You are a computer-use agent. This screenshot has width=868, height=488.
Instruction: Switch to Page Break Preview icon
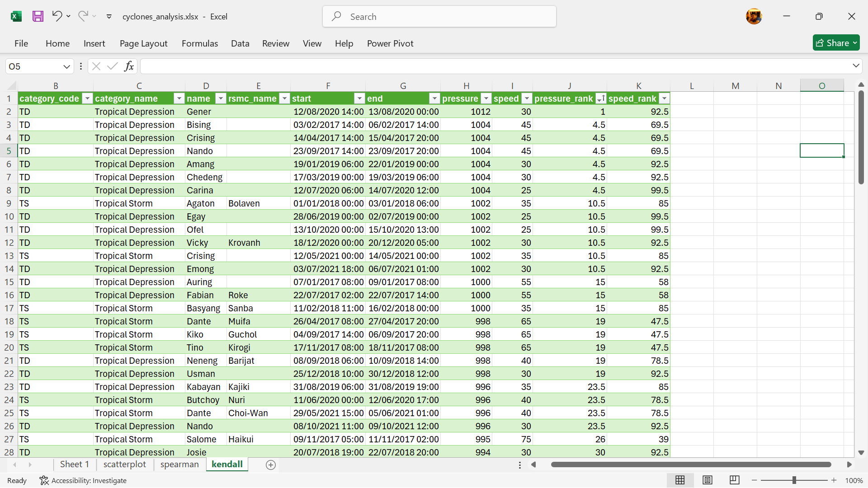(x=735, y=480)
